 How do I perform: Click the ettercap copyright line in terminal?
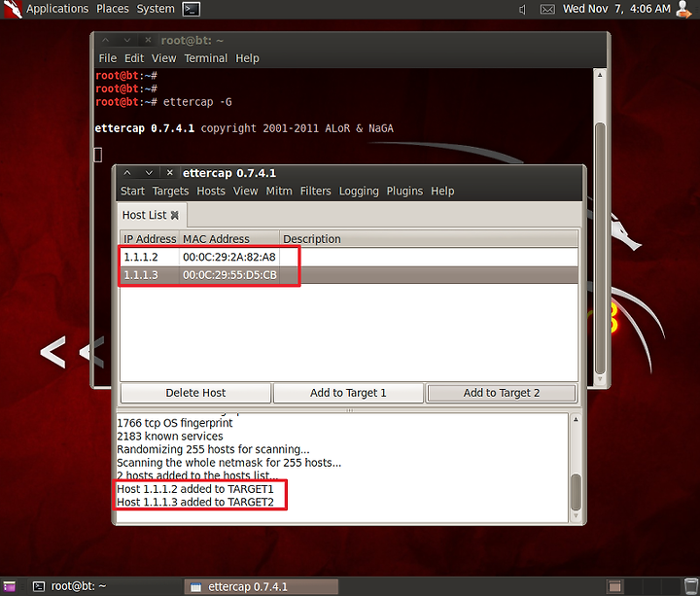(x=244, y=128)
